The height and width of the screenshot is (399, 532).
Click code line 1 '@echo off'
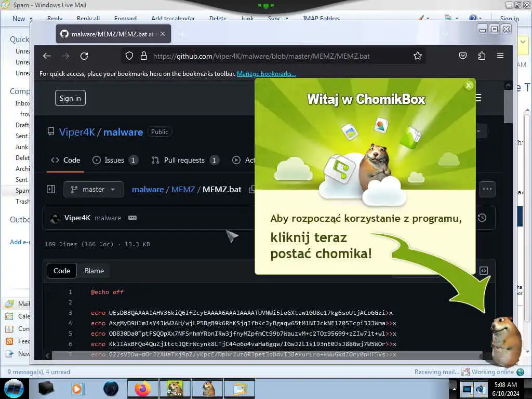[107, 292]
